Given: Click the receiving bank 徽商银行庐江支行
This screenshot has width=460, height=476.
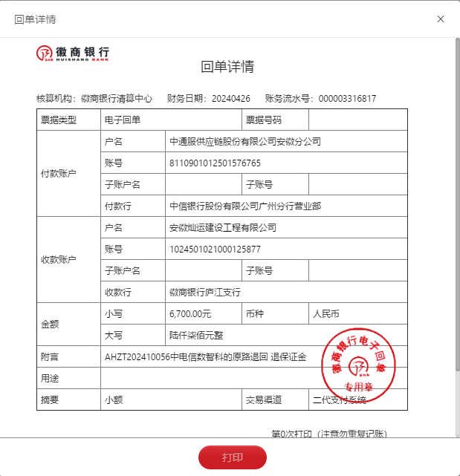Looking at the screenshot, I should tap(205, 292).
